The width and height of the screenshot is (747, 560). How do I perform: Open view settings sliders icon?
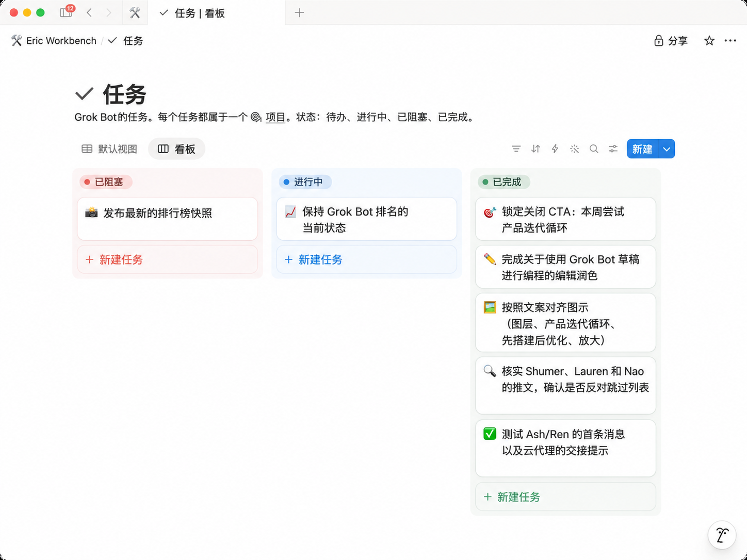[x=613, y=149]
